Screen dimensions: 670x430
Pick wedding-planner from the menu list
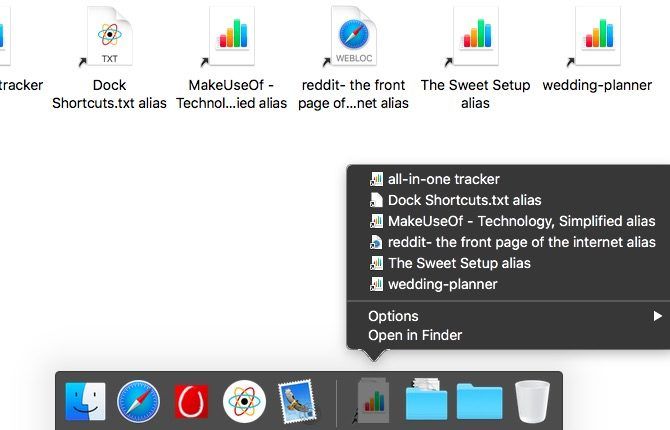pos(442,284)
